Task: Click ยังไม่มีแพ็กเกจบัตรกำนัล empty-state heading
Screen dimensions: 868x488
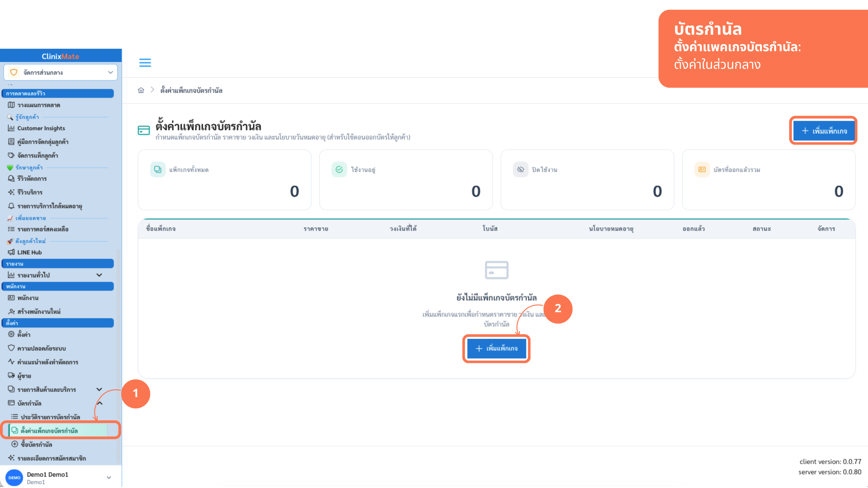Action: click(496, 297)
